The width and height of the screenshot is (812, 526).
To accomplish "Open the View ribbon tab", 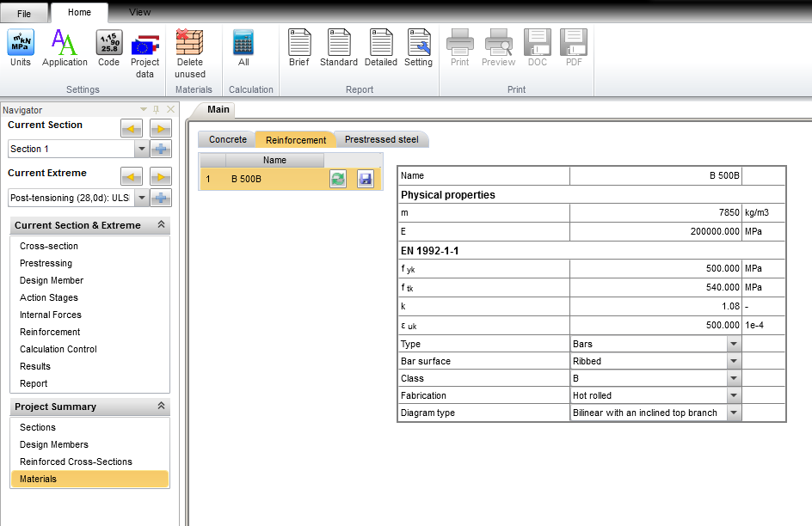I will coord(139,12).
